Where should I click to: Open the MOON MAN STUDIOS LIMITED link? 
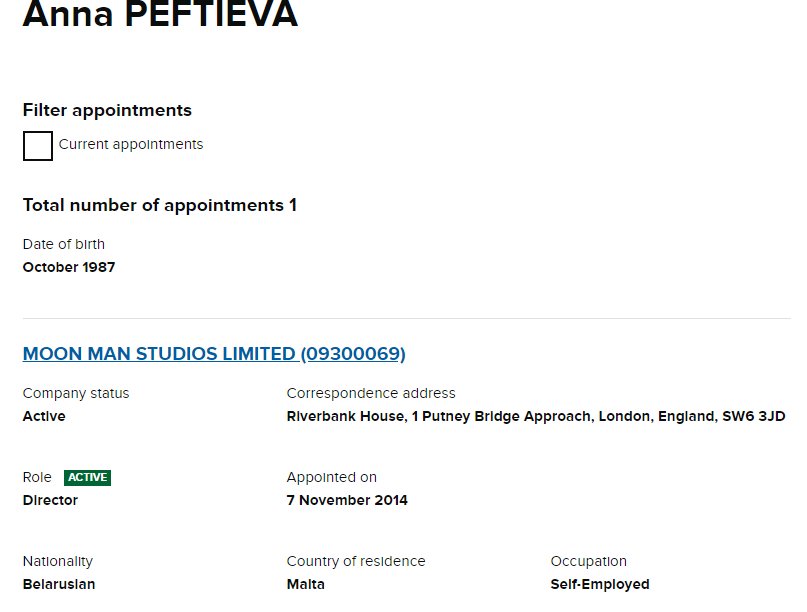[x=214, y=354]
